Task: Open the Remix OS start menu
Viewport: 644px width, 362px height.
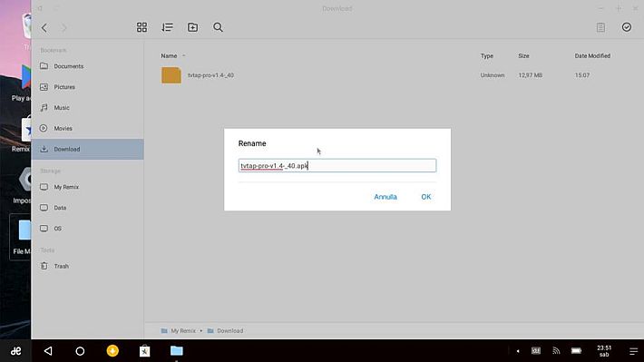Action: (x=15, y=351)
